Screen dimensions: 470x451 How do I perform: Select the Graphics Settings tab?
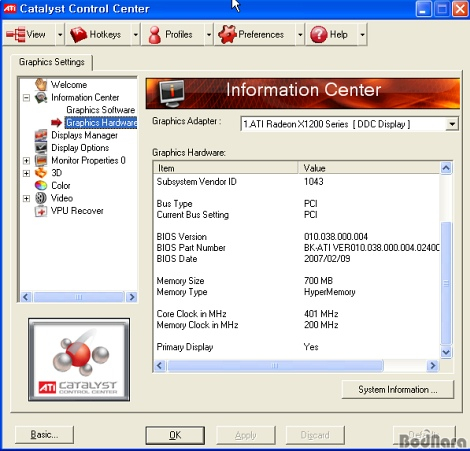point(52,62)
